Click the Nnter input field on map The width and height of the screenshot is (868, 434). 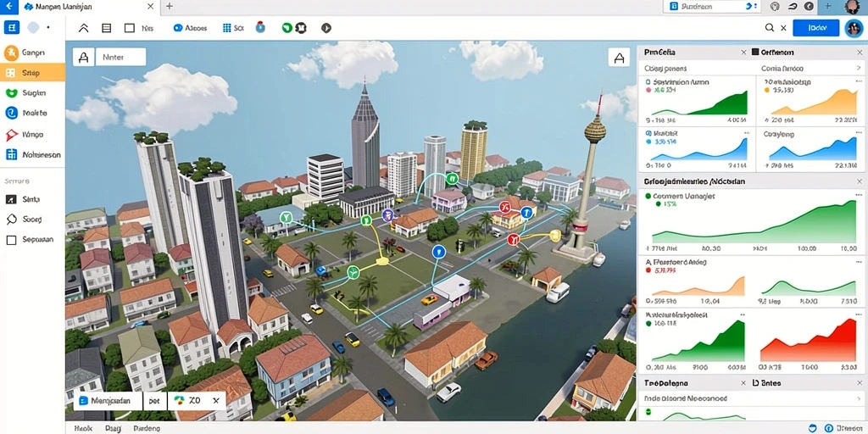(x=120, y=57)
